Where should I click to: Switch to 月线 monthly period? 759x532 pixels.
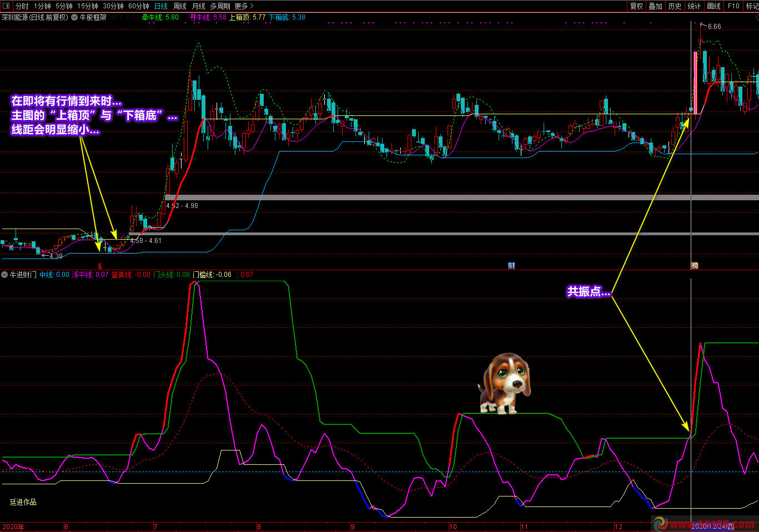point(198,6)
